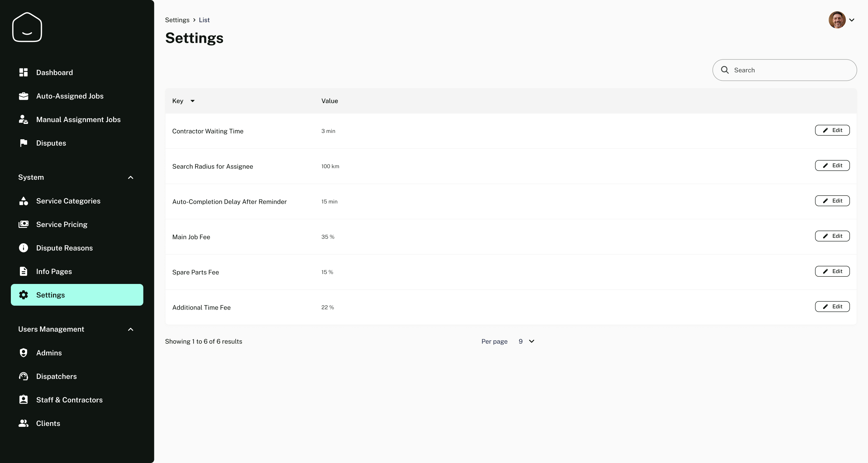
Task: Edit the Main Job Fee setting
Action: pyautogui.click(x=832, y=236)
